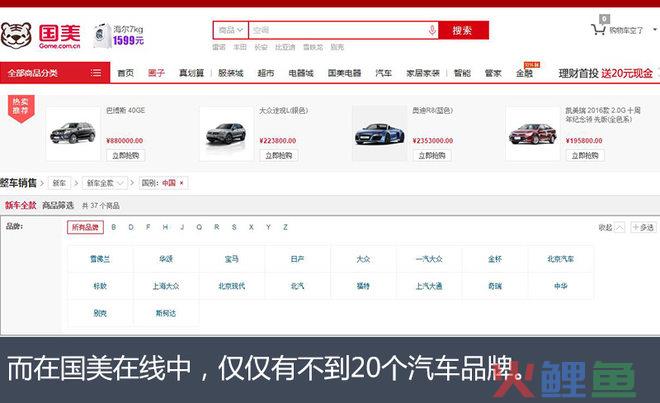The height and width of the screenshot is (403, 660).
Task: Click the red 搜索 search button
Action: point(463,30)
